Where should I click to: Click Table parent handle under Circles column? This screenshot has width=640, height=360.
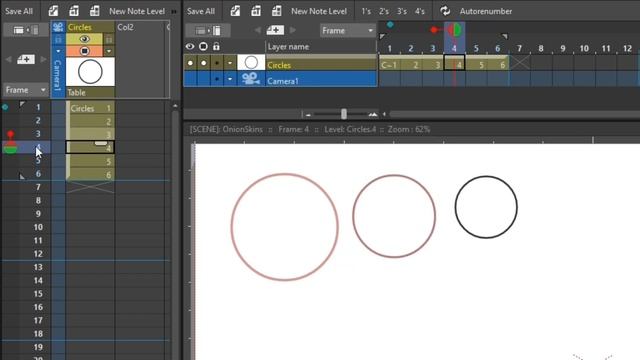90,93
